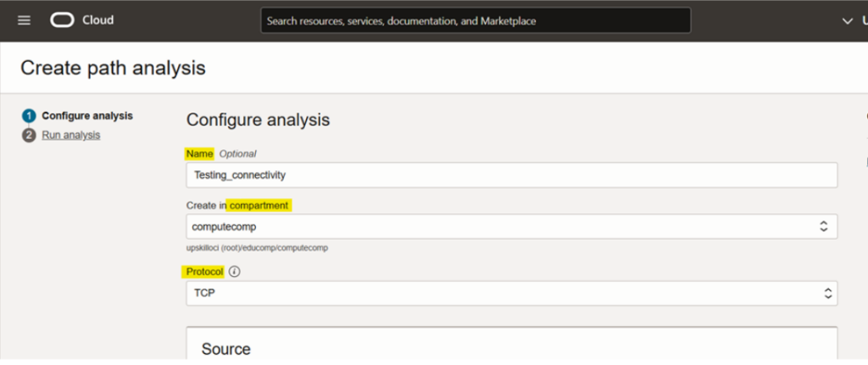Click the upskilloci compartment path text

[x=257, y=248]
